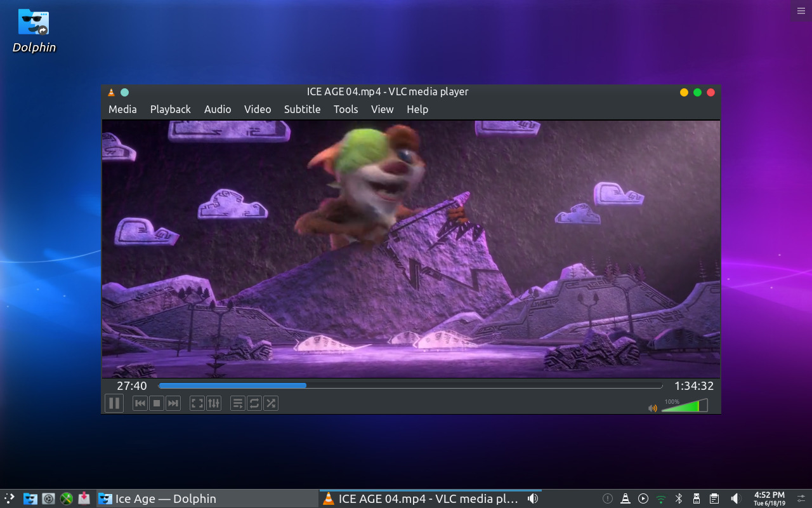Open the Playback menu
This screenshot has height=508, width=812.
[170, 109]
